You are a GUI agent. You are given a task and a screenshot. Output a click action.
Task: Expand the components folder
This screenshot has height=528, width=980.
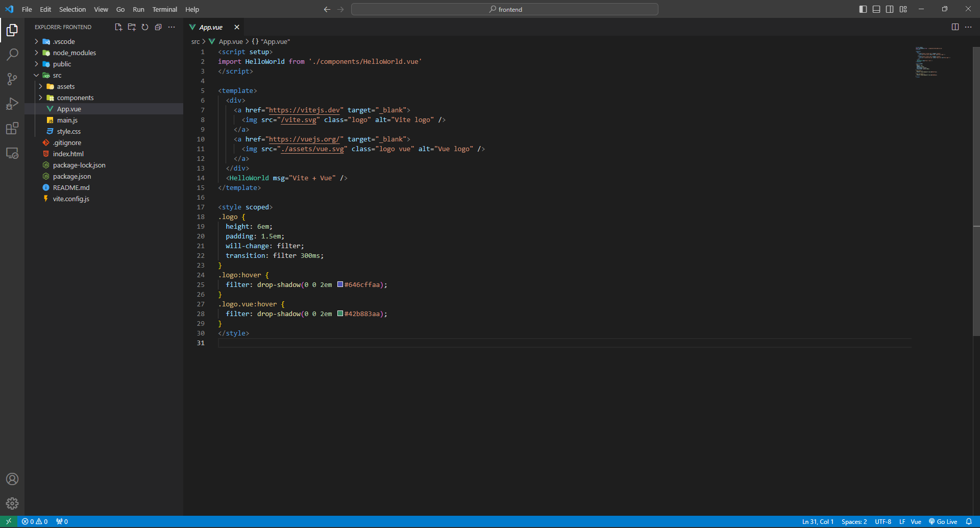[x=75, y=98]
